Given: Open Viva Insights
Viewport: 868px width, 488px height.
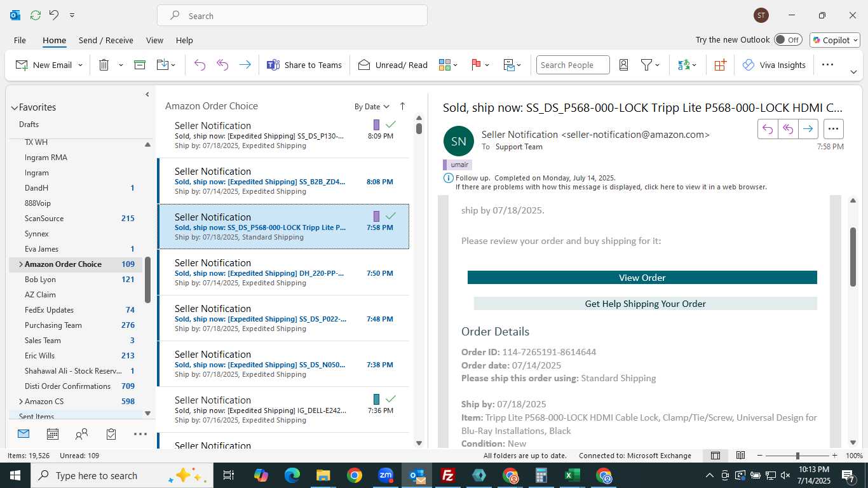Looking at the screenshot, I should (x=774, y=65).
